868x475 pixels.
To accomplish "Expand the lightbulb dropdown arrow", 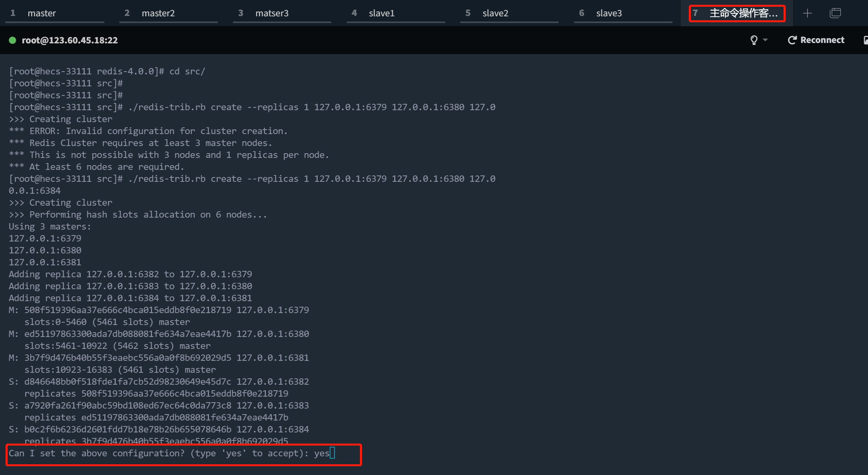I will [765, 40].
